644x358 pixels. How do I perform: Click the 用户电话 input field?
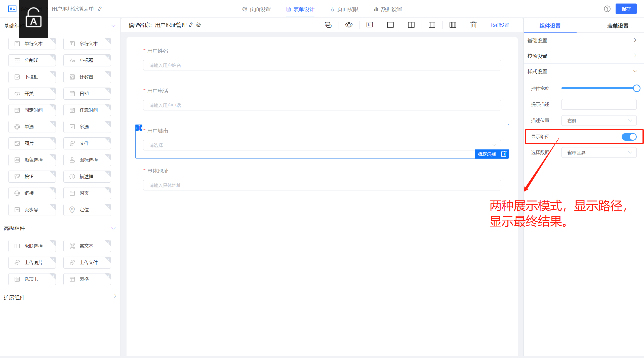click(x=322, y=105)
